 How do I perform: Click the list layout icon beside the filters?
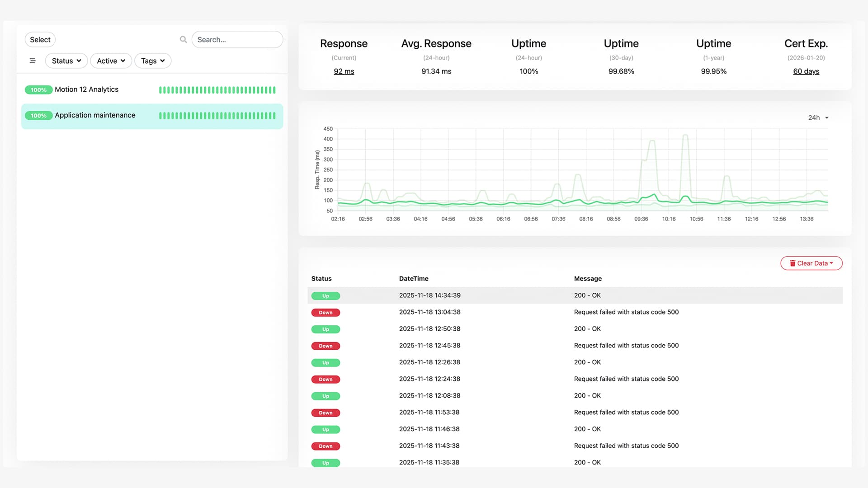pyautogui.click(x=32, y=60)
